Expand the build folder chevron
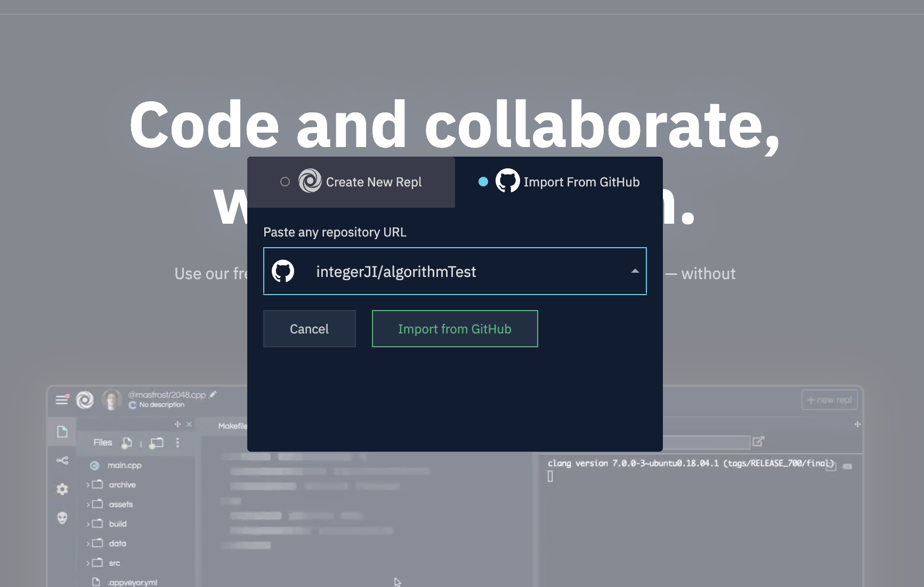Screen dimensions: 924x587 coord(88,524)
